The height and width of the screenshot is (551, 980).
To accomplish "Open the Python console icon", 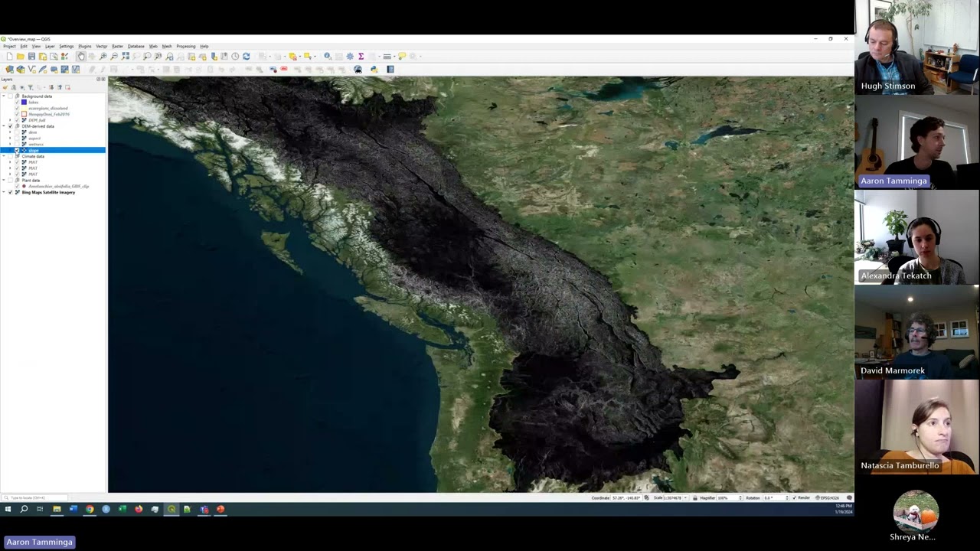I will pyautogui.click(x=374, y=70).
